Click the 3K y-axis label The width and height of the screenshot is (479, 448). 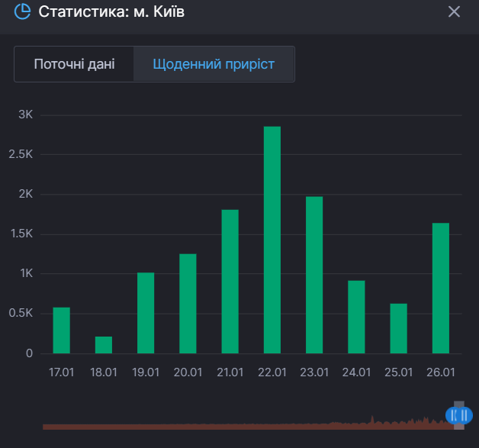pos(26,114)
